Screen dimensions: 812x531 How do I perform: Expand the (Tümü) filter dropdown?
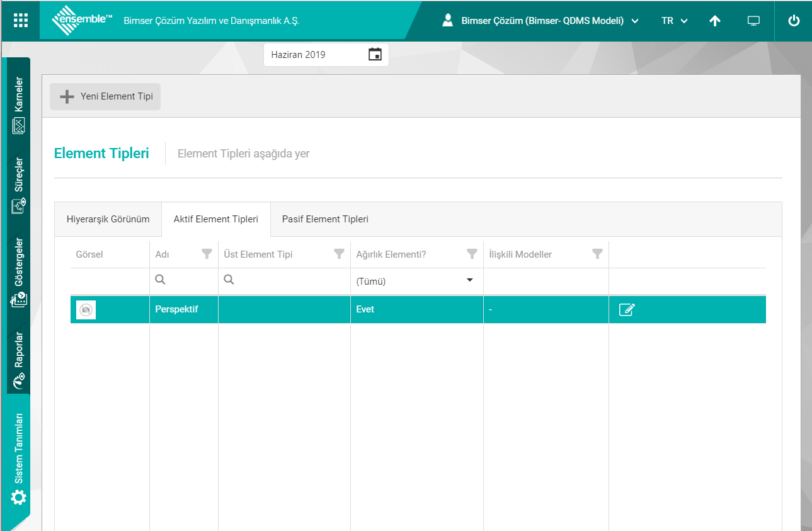[469, 281]
